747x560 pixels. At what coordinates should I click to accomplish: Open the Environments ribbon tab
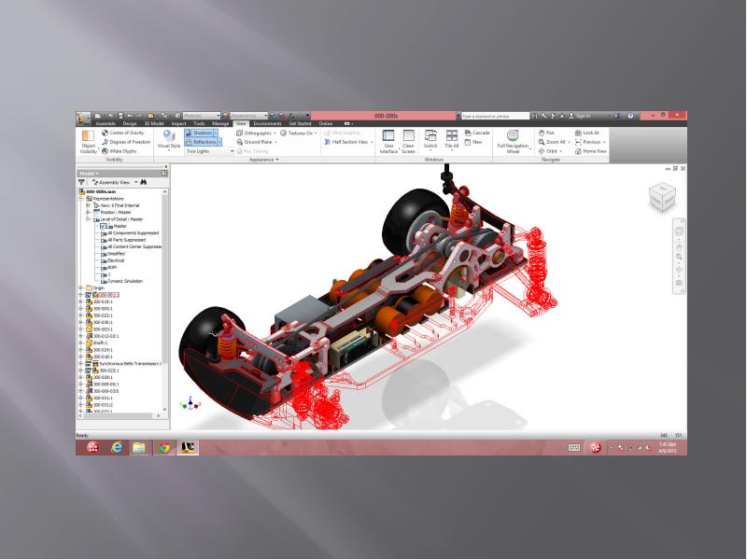(x=269, y=123)
